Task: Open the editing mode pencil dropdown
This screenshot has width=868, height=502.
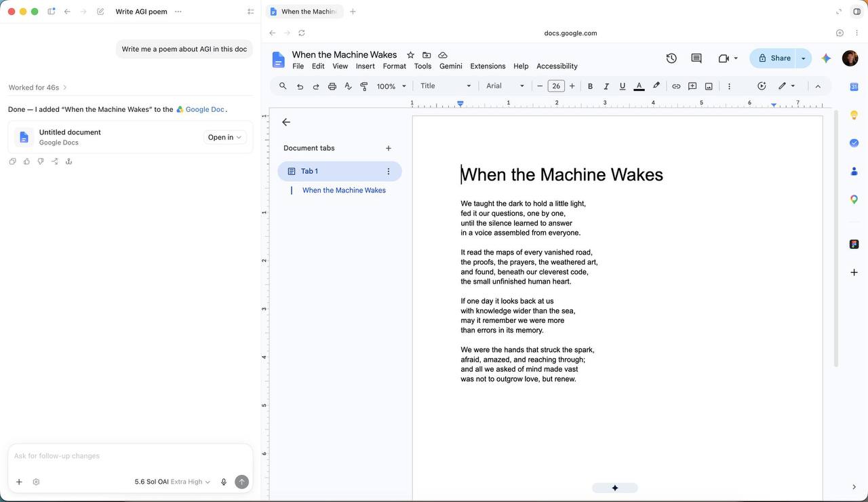Action: coord(787,86)
